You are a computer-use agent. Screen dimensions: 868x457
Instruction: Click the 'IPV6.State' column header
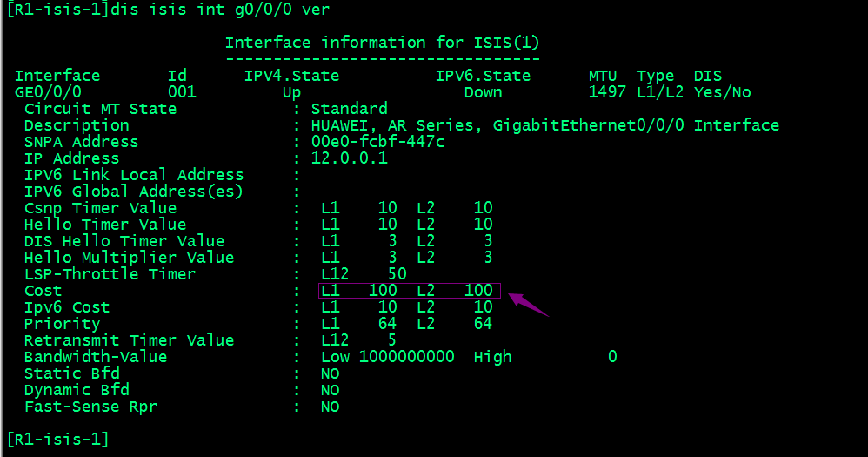pos(484,76)
